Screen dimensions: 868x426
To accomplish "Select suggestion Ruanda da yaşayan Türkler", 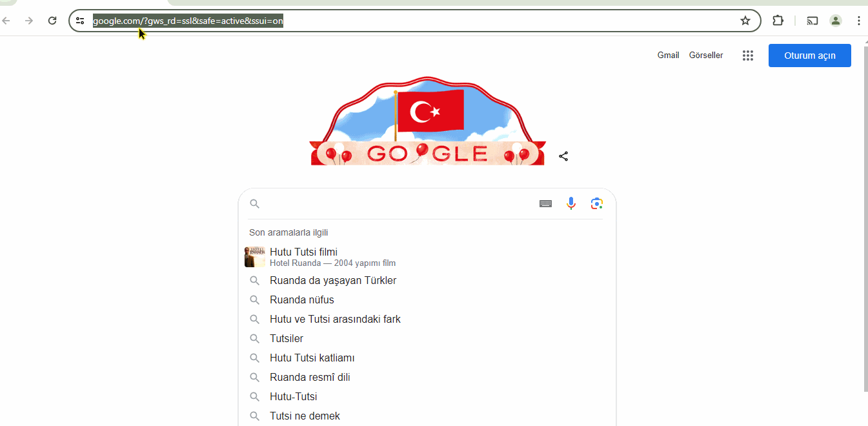I will click(x=427, y=281).
